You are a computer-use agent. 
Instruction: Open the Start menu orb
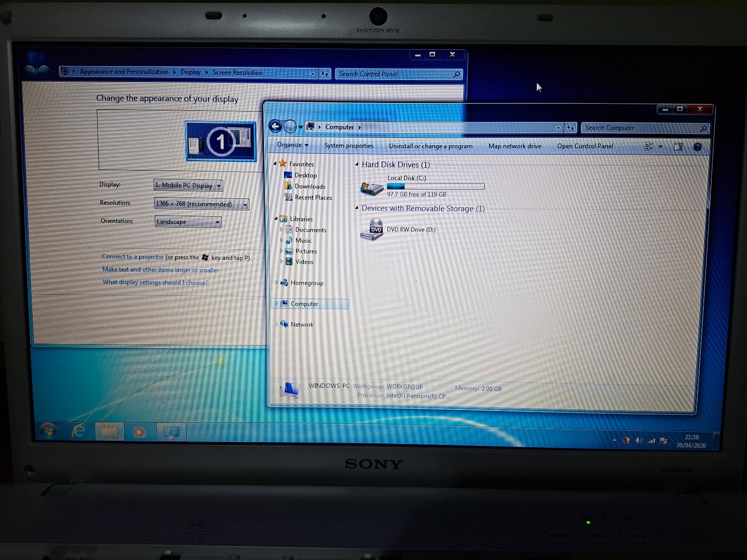pyautogui.click(x=47, y=431)
